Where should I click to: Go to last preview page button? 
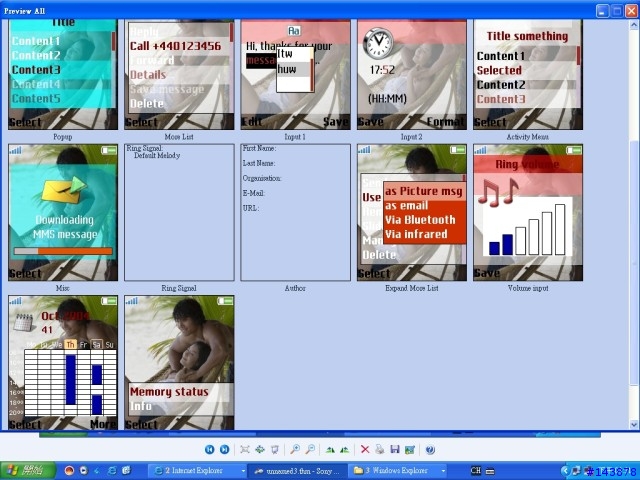click(x=224, y=449)
